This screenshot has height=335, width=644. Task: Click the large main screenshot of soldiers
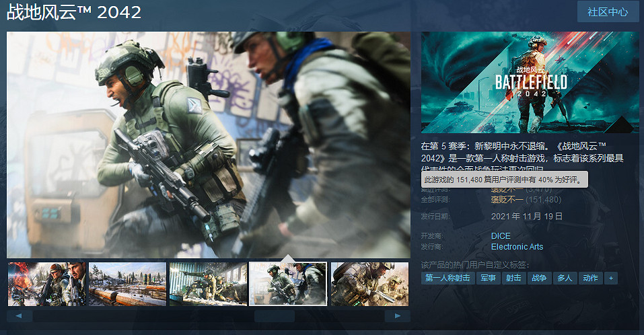click(x=209, y=145)
